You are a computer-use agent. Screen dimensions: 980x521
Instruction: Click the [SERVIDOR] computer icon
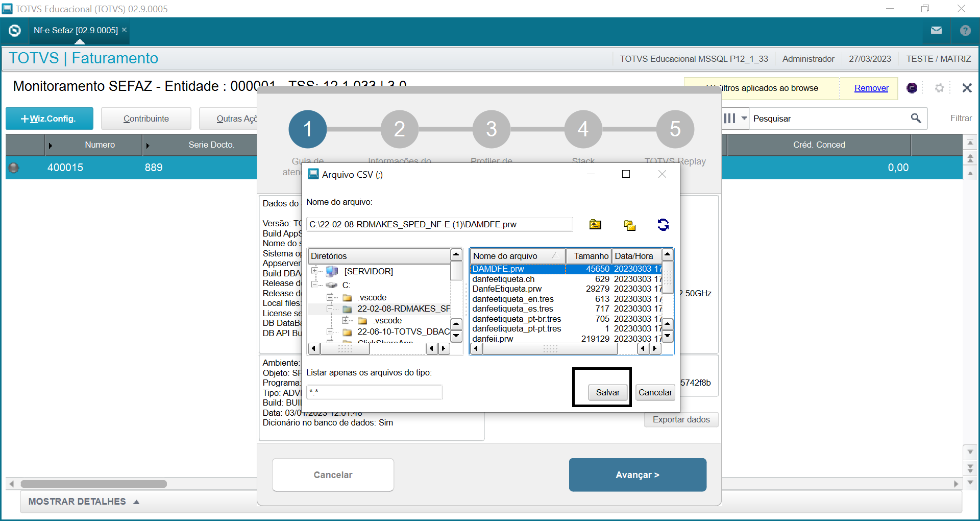point(332,271)
